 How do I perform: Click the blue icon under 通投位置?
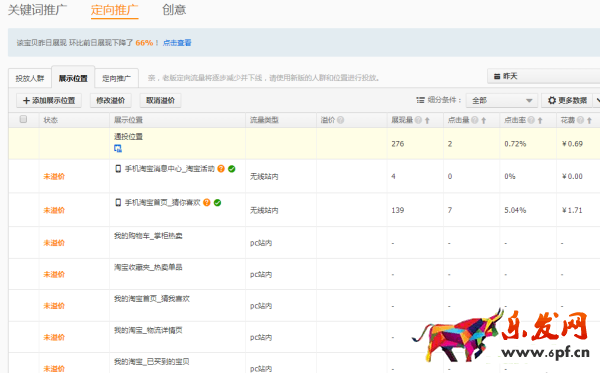click(x=118, y=148)
